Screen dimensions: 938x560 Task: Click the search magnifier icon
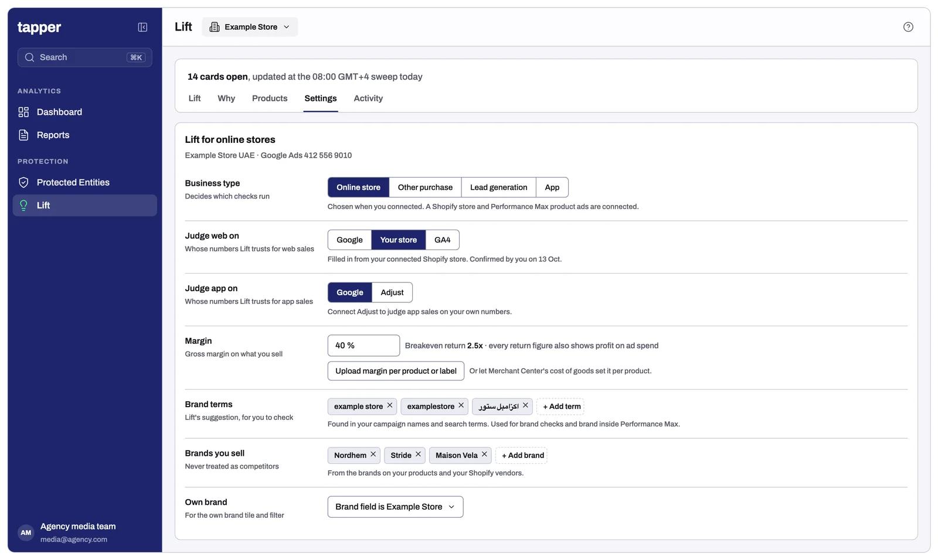[29, 57]
